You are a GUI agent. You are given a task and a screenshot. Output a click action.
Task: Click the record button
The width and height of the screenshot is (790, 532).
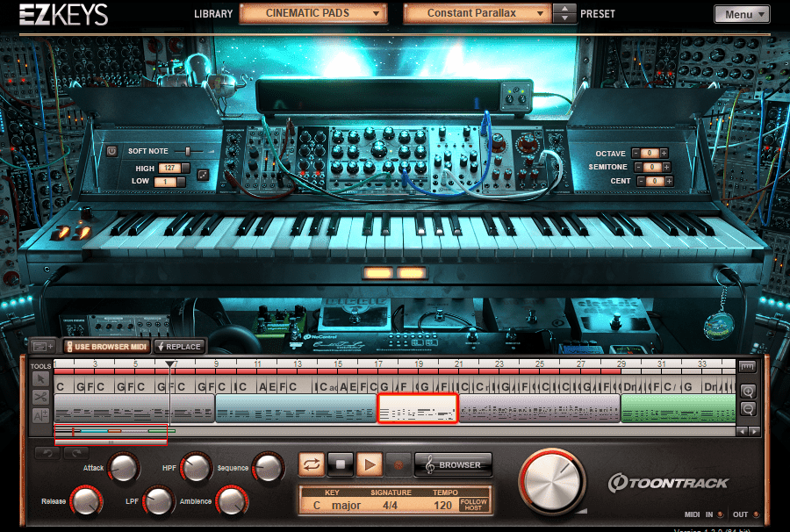click(x=398, y=465)
